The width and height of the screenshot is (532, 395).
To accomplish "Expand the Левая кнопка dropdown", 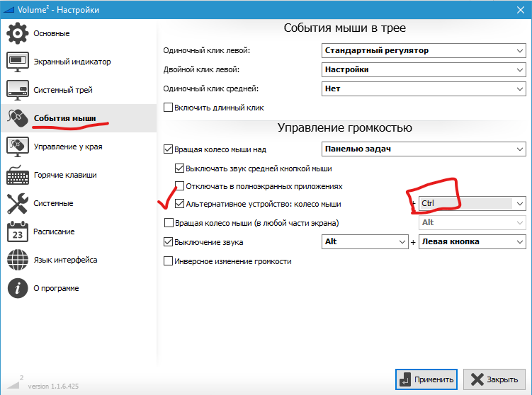I will tap(472, 242).
